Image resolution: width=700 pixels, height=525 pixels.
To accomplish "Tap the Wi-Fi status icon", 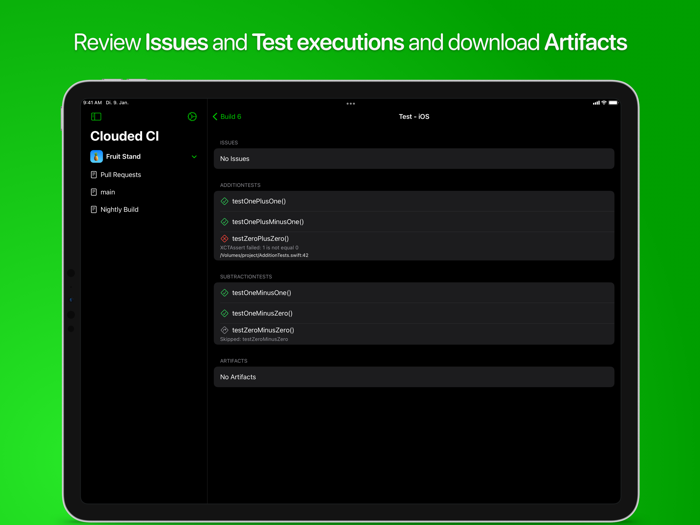I will pyautogui.click(x=604, y=103).
